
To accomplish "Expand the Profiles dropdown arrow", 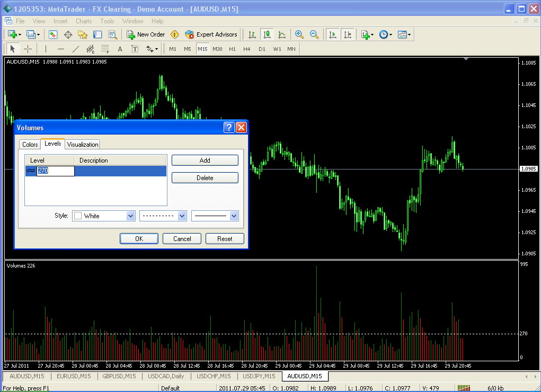I will pyautogui.click(x=38, y=35).
